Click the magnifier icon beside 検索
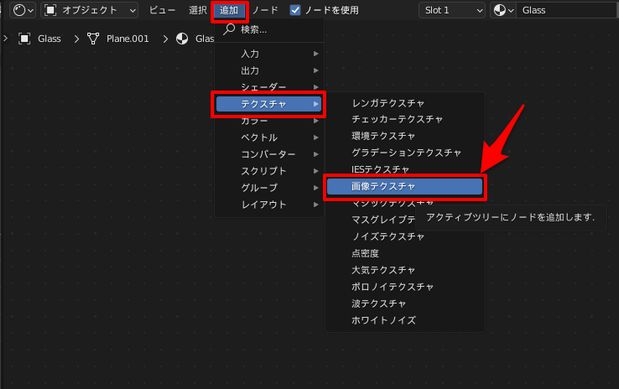 pyautogui.click(x=229, y=29)
